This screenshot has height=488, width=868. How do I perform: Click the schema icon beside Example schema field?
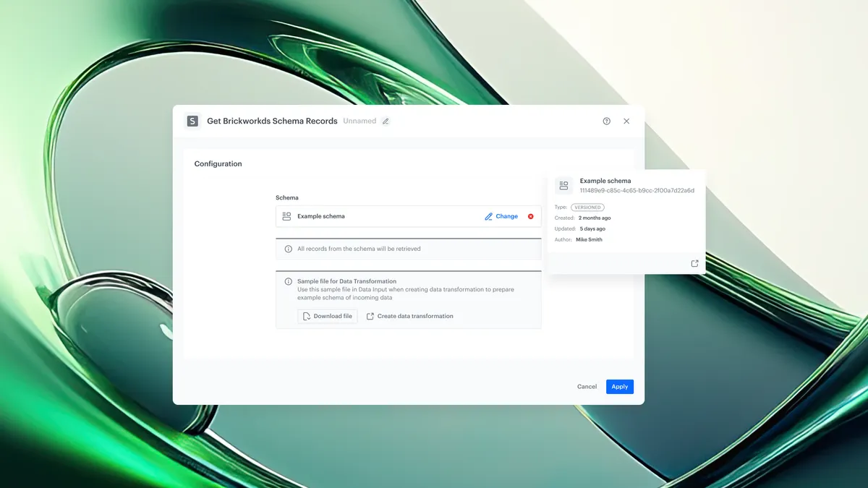coord(286,216)
